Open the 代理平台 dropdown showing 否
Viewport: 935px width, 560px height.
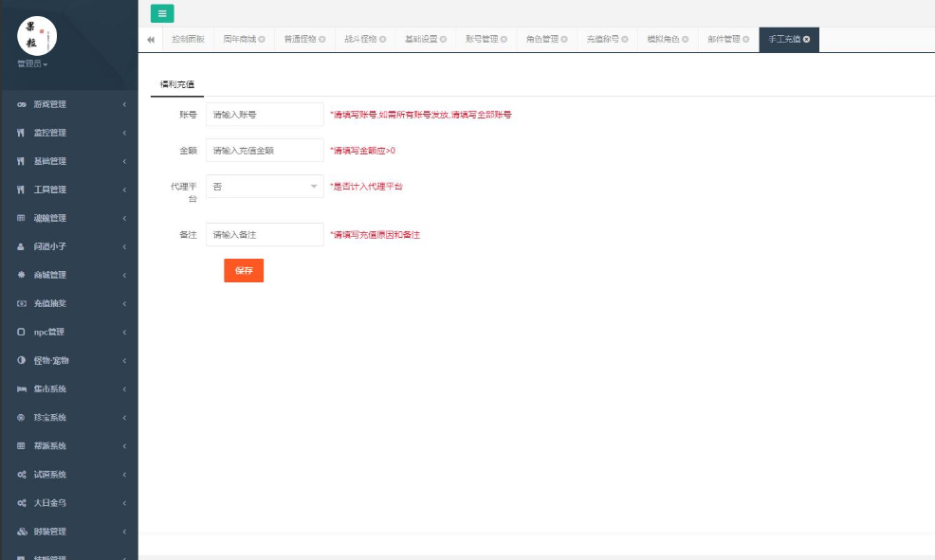(x=265, y=187)
